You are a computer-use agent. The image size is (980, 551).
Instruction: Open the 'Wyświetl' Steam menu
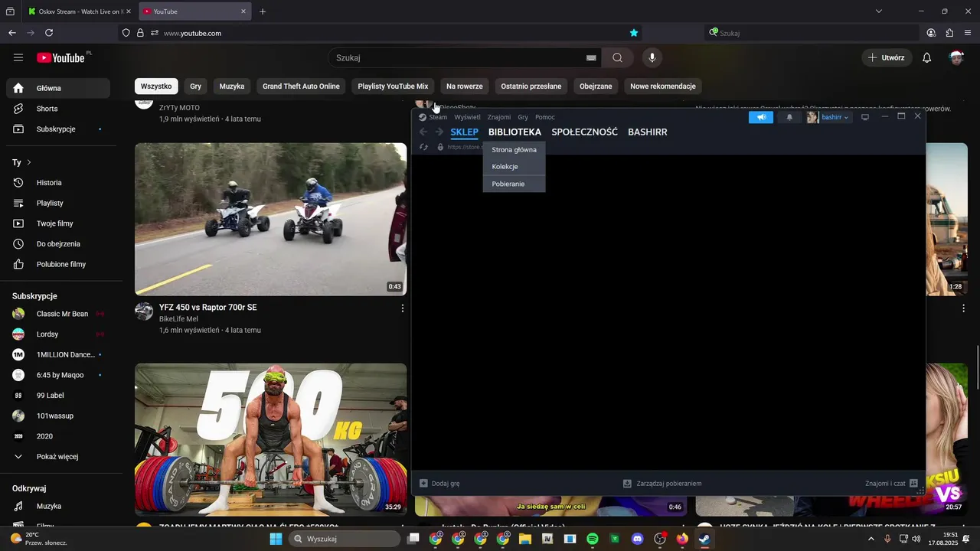pos(467,117)
